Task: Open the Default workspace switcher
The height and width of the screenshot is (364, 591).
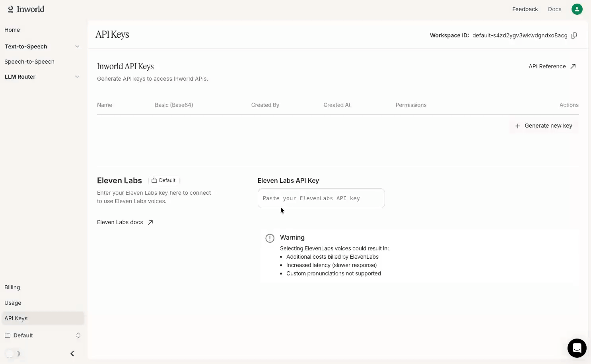Action: click(x=42, y=335)
